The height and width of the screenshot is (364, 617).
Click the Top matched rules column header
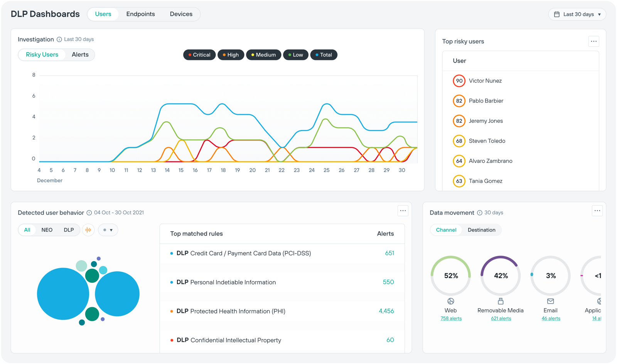(x=196, y=234)
